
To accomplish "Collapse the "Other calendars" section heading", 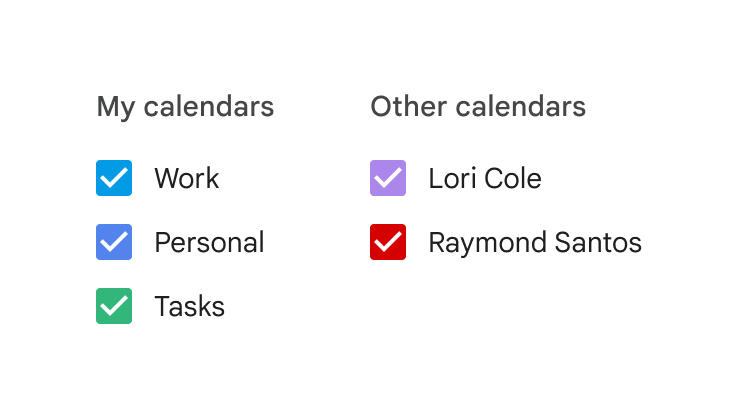I will [x=478, y=107].
